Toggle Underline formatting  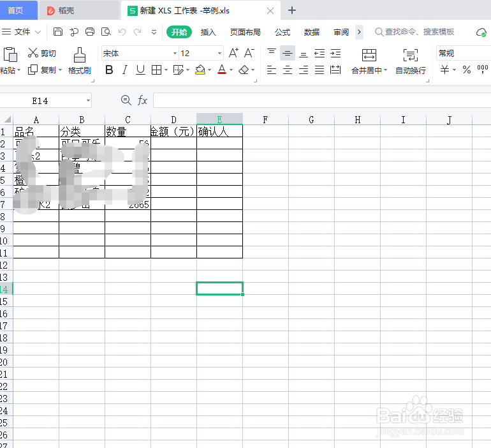coord(140,70)
